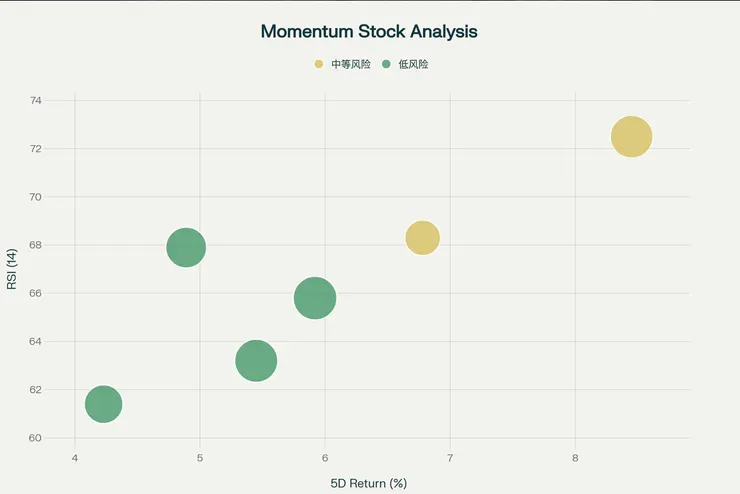The image size is (740, 494).
Task: Select the yellow bubble near RSI 68
Action: coord(422,238)
